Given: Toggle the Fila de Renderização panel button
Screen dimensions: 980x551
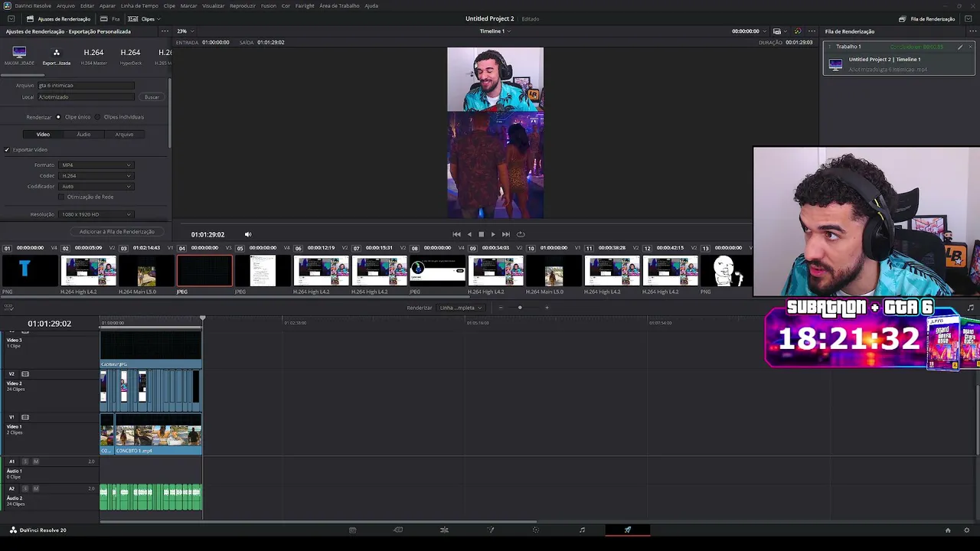Looking at the screenshot, I should [x=927, y=18].
